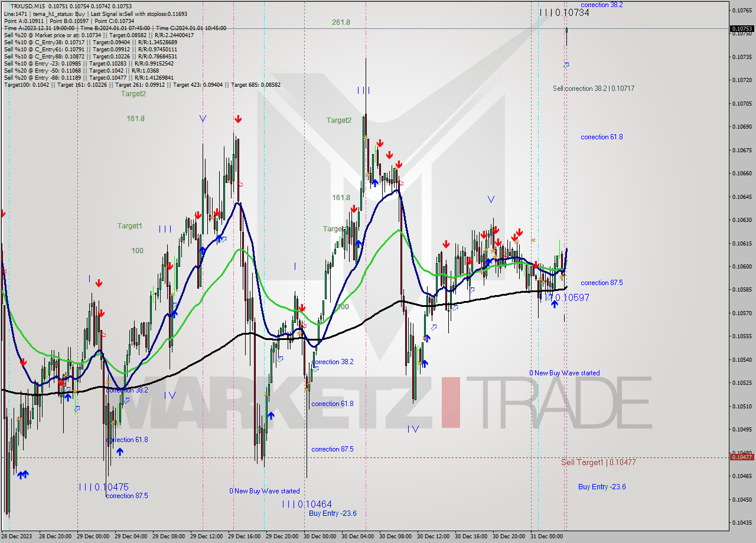The width and height of the screenshot is (756, 543).
Task: Click the 'I I I 0.10475' wave label
Action: (103, 487)
